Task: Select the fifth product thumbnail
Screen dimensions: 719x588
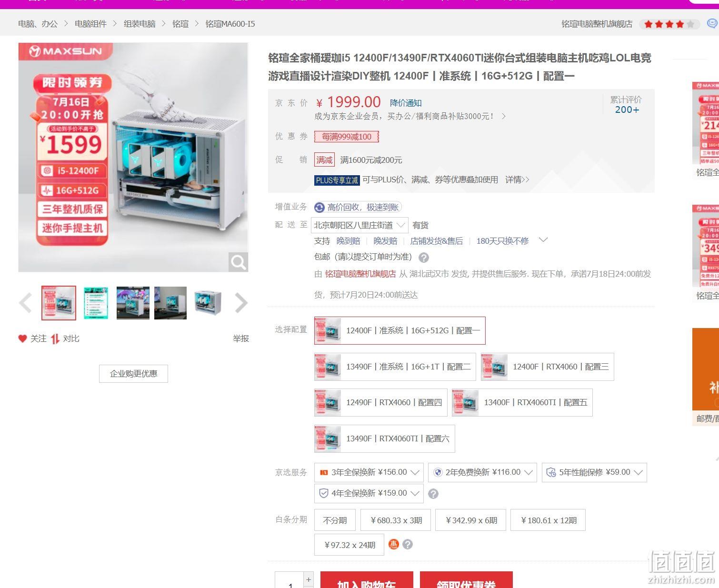Action: click(x=208, y=303)
